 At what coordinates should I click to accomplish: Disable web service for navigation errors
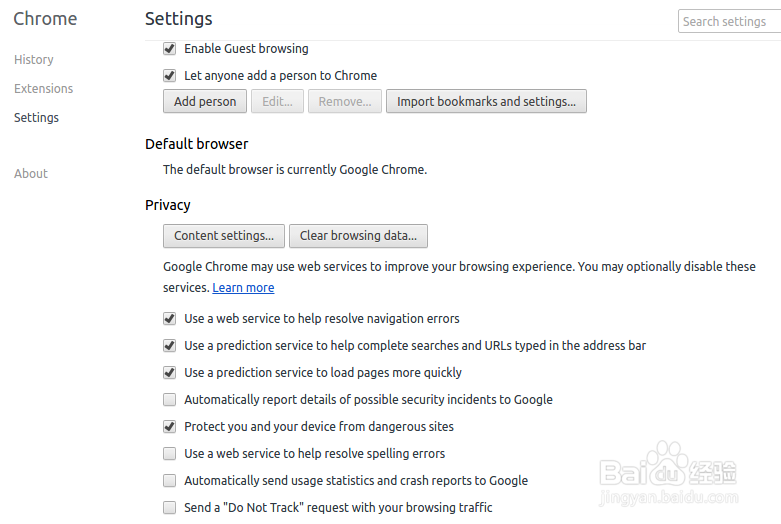(170, 318)
